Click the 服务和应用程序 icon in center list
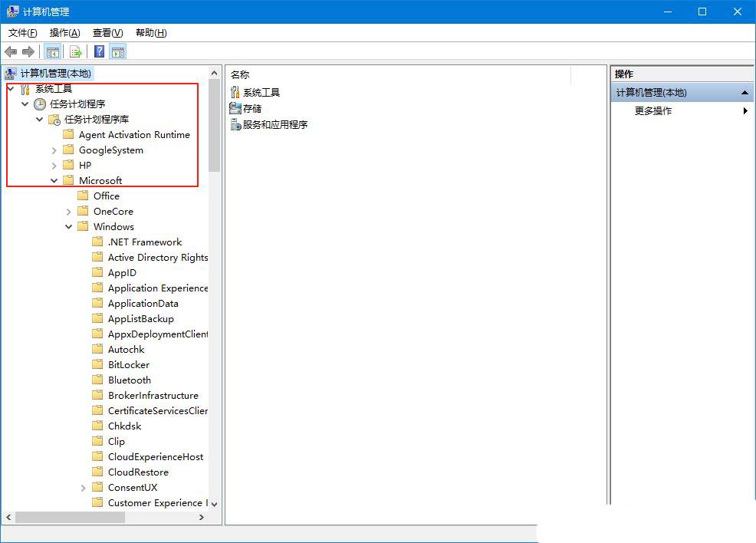 [235, 124]
